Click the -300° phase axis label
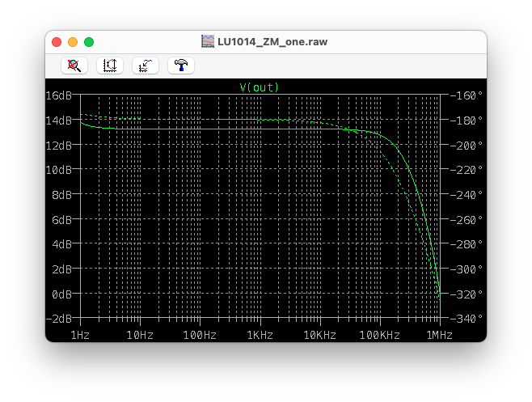The height and width of the screenshot is (402, 532). (x=467, y=269)
